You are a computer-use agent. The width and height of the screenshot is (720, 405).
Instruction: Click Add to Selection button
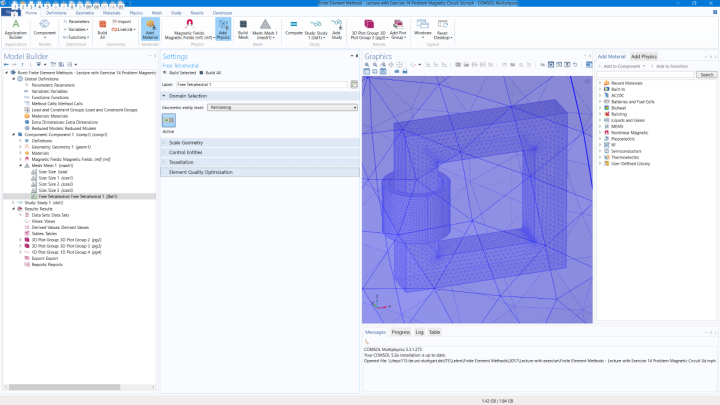pos(669,66)
